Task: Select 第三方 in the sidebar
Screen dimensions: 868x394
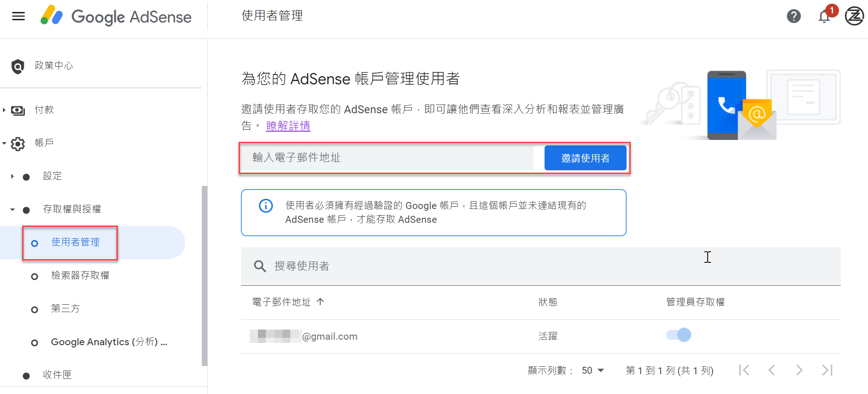Action: (65, 308)
